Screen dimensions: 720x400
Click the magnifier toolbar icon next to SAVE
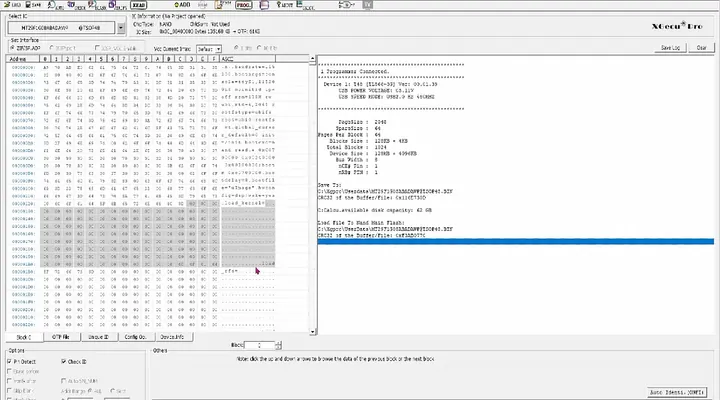pos(55,6)
